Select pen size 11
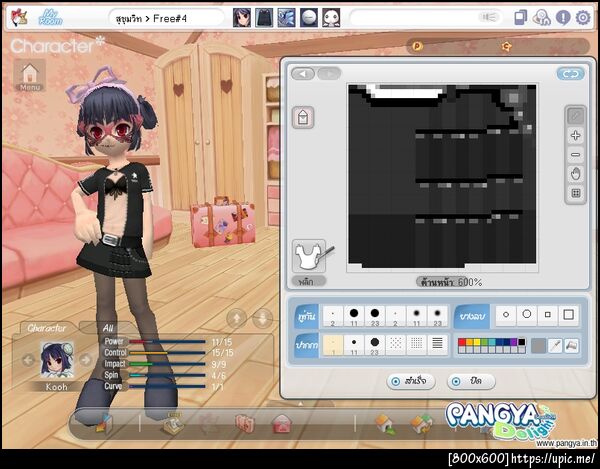 (x=354, y=345)
